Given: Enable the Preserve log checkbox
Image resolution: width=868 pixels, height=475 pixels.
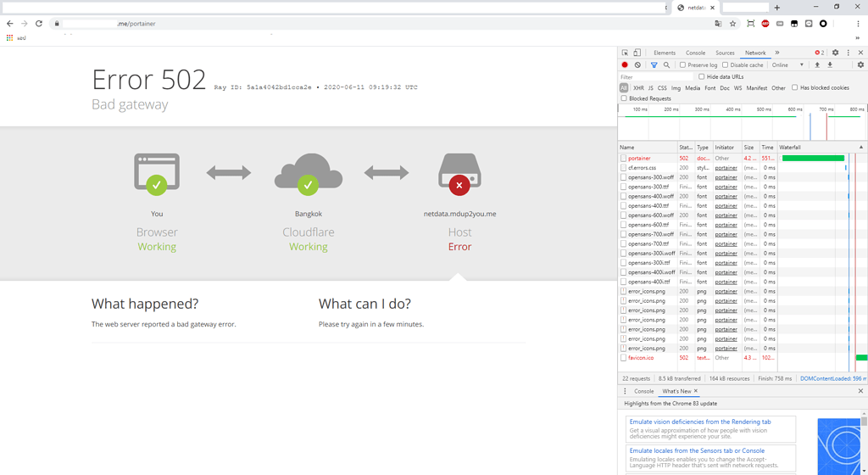Looking at the screenshot, I should pyautogui.click(x=682, y=64).
